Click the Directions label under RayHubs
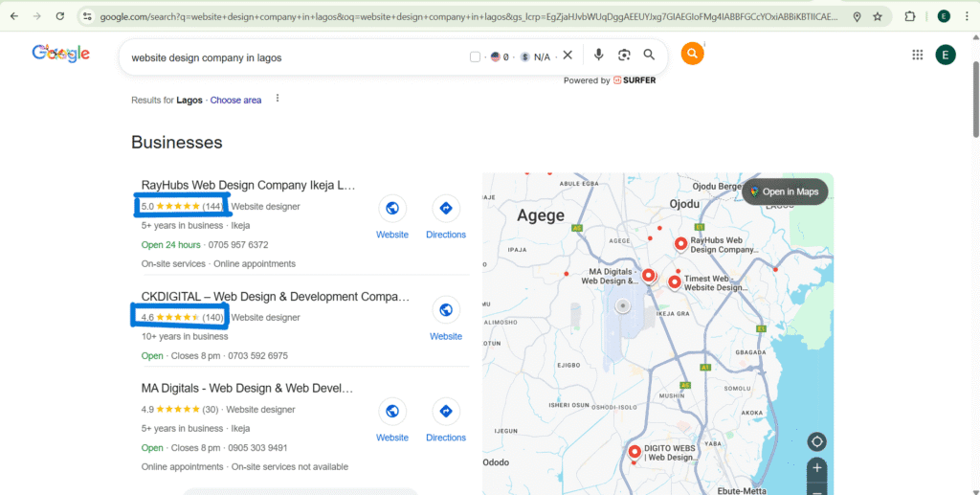 click(446, 235)
